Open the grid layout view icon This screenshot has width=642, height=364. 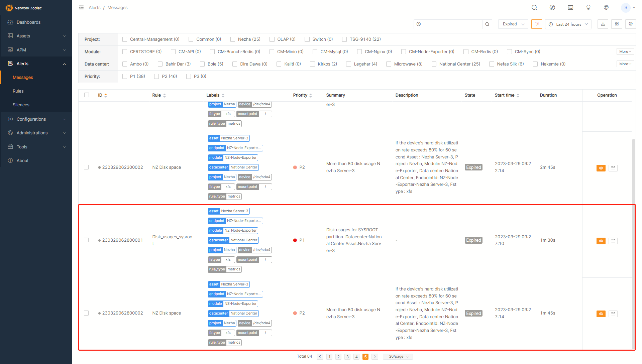(617, 24)
